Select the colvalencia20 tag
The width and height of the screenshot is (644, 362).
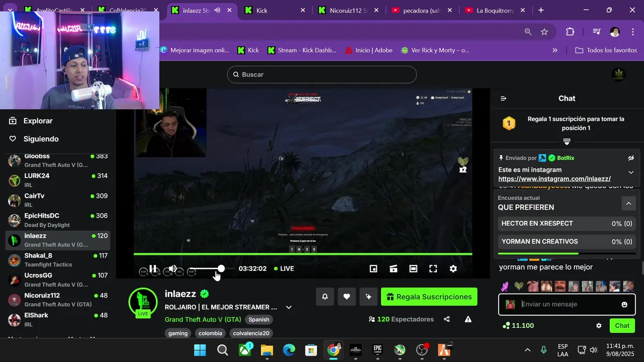[251, 333]
